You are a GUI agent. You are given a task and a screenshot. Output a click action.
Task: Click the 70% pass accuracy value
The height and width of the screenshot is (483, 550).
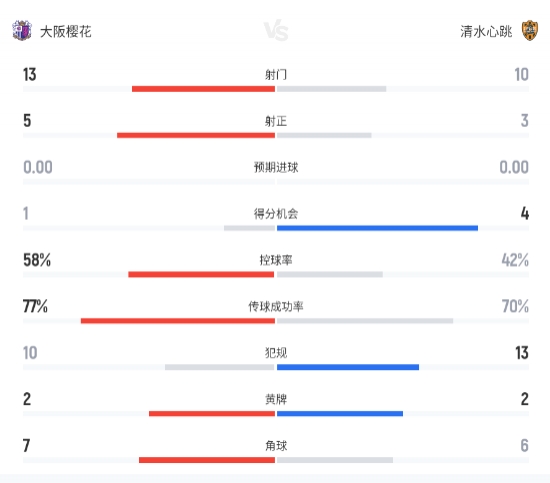[515, 306]
